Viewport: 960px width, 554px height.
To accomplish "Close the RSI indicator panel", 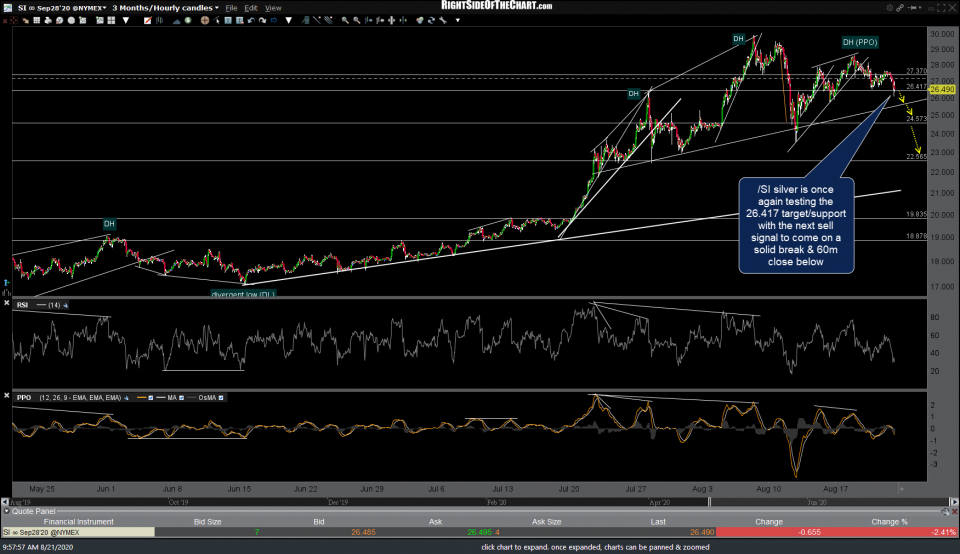I will tap(6, 304).
